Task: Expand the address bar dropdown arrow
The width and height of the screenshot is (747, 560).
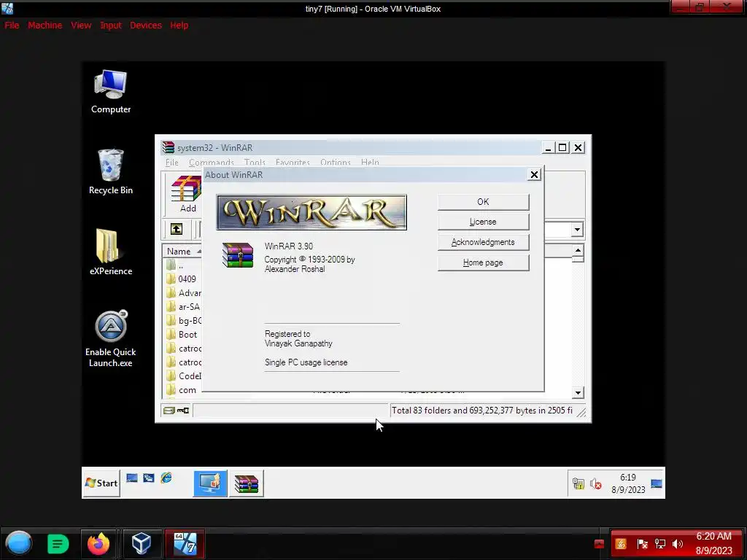Action: click(577, 230)
